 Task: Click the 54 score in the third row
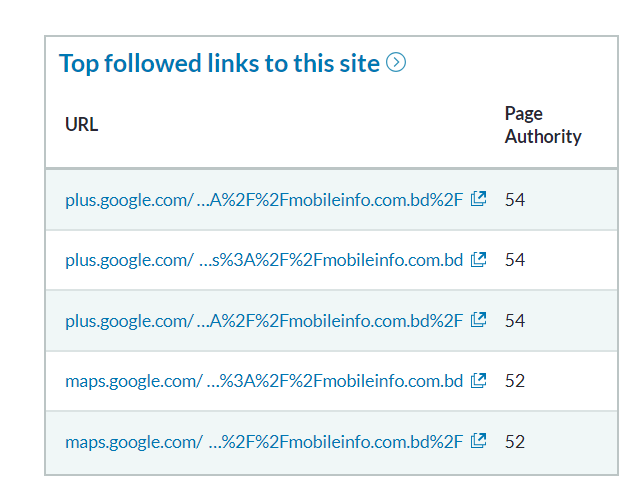point(515,321)
